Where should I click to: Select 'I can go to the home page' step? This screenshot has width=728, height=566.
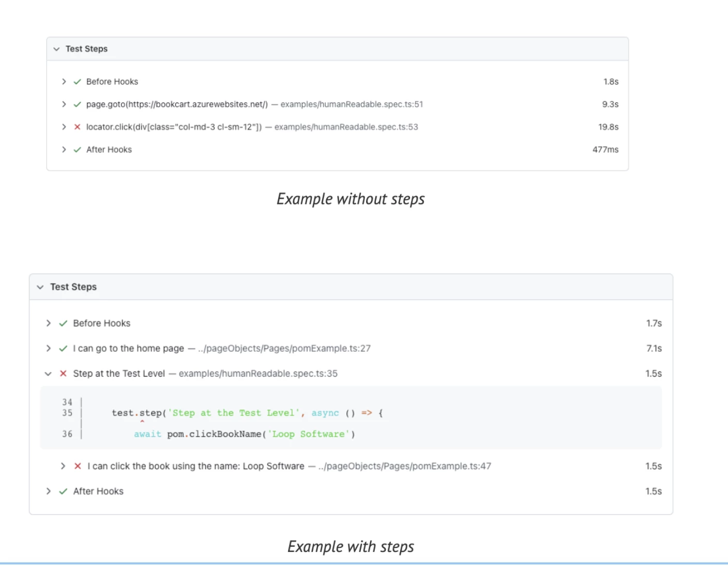coord(128,349)
